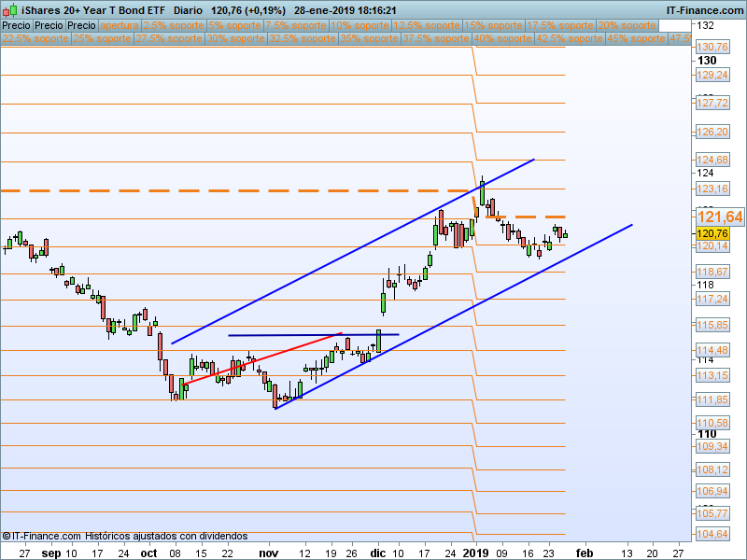This screenshot has width=747, height=560.
Task: Click the 120,76 (+0,19%) price change text
Action: coord(248,10)
